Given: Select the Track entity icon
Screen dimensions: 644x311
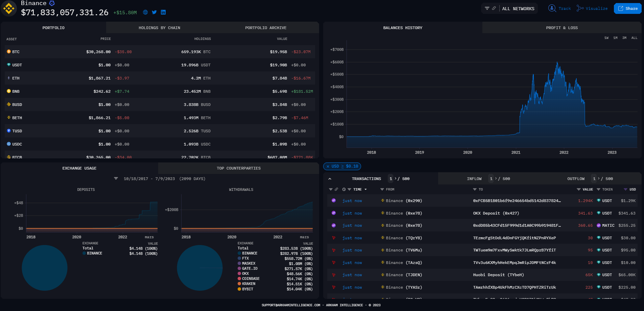Looking at the screenshot, I should (552, 8).
